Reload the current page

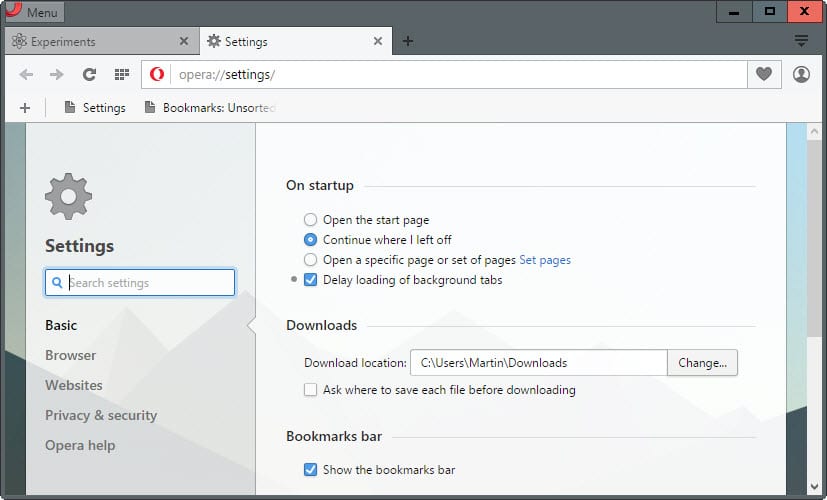[89, 75]
